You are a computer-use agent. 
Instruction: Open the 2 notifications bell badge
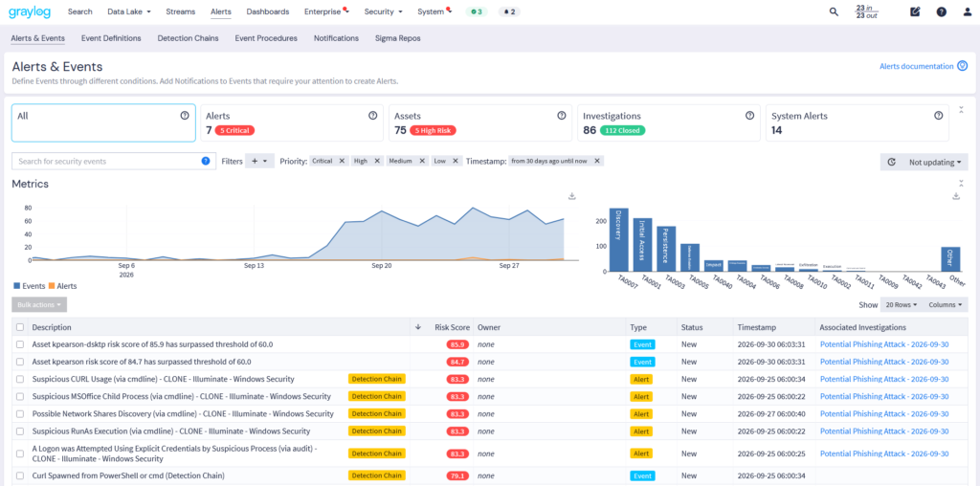(x=509, y=11)
